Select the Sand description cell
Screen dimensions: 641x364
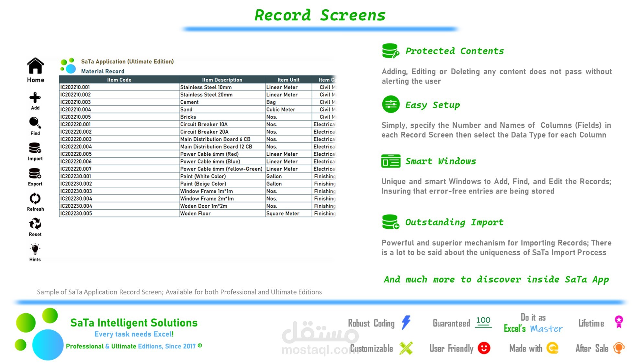[x=222, y=109]
